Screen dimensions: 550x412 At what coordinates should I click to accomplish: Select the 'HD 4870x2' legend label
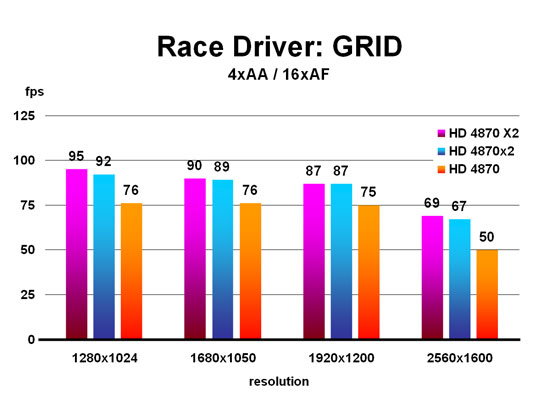coord(482,151)
